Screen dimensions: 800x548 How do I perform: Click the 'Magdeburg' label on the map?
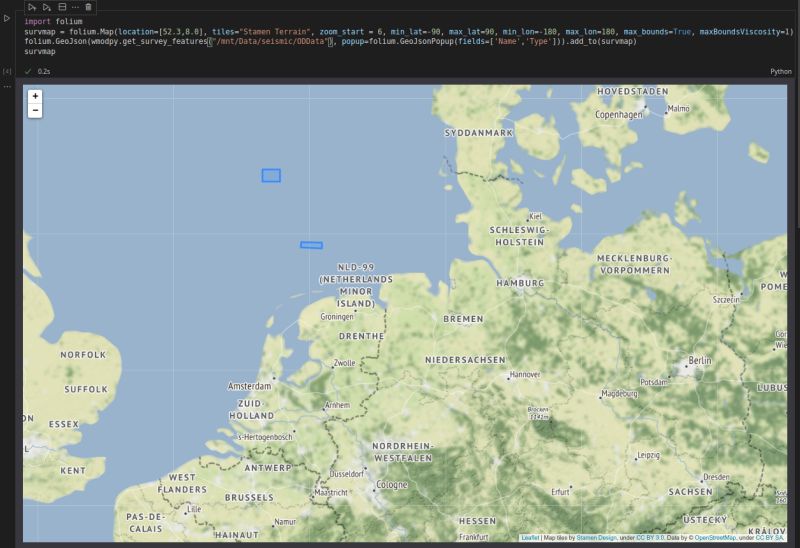tap(619, 394)
